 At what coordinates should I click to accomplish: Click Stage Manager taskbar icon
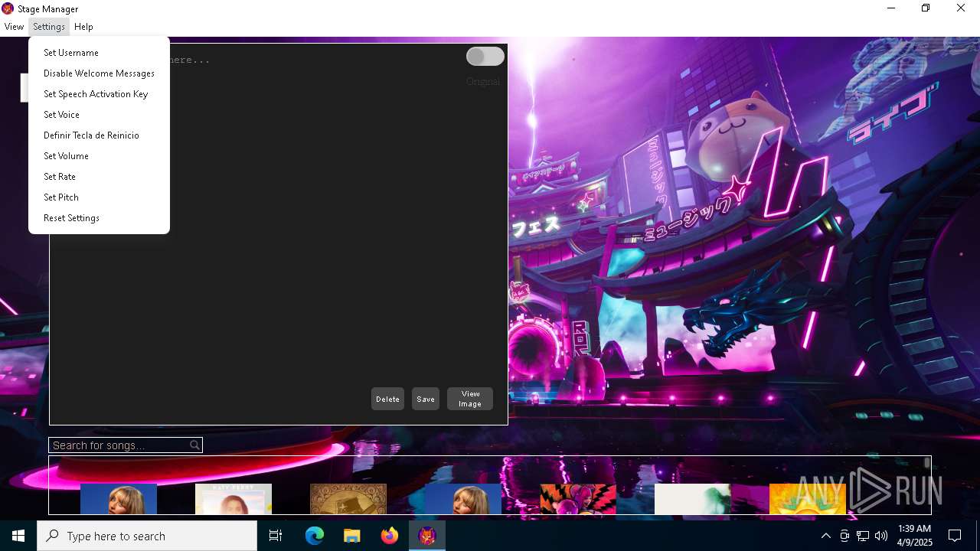(427, 536)
